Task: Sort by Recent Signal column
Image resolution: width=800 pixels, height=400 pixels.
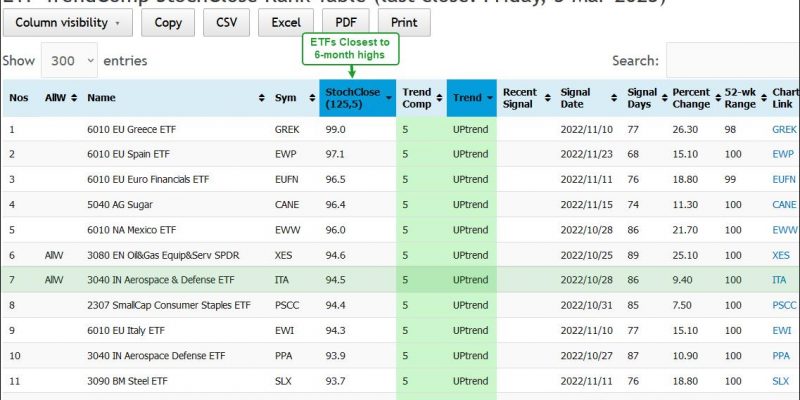Action: point(526,98)
